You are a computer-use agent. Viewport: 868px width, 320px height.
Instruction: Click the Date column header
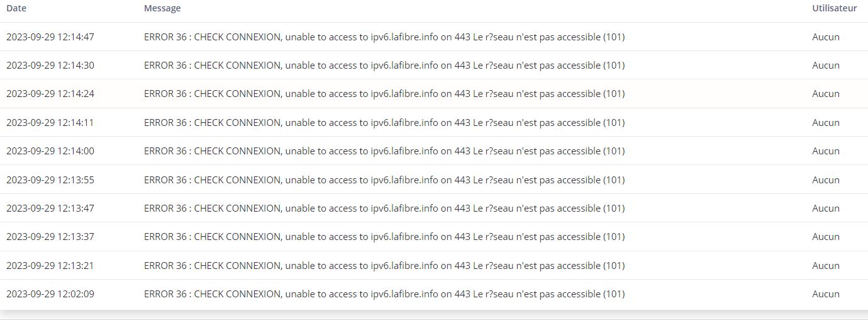pyautogui.click(x=16, y=8)
